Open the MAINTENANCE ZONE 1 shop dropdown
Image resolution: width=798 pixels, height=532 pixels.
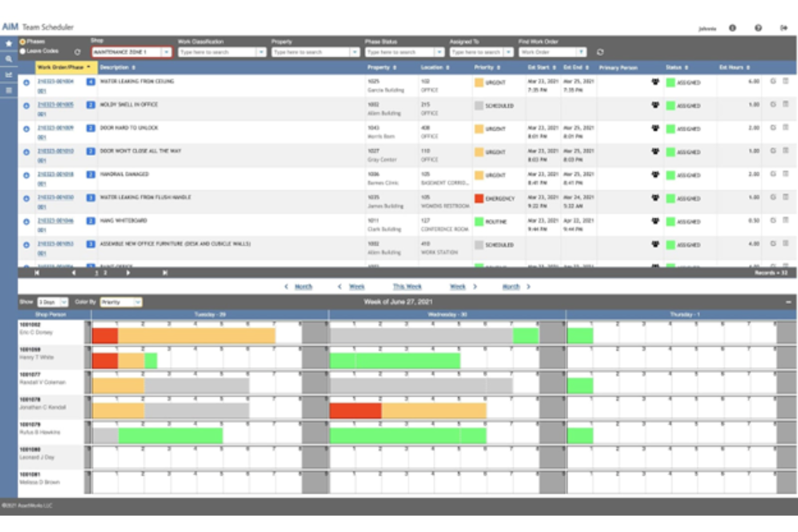tap(167, 52)
